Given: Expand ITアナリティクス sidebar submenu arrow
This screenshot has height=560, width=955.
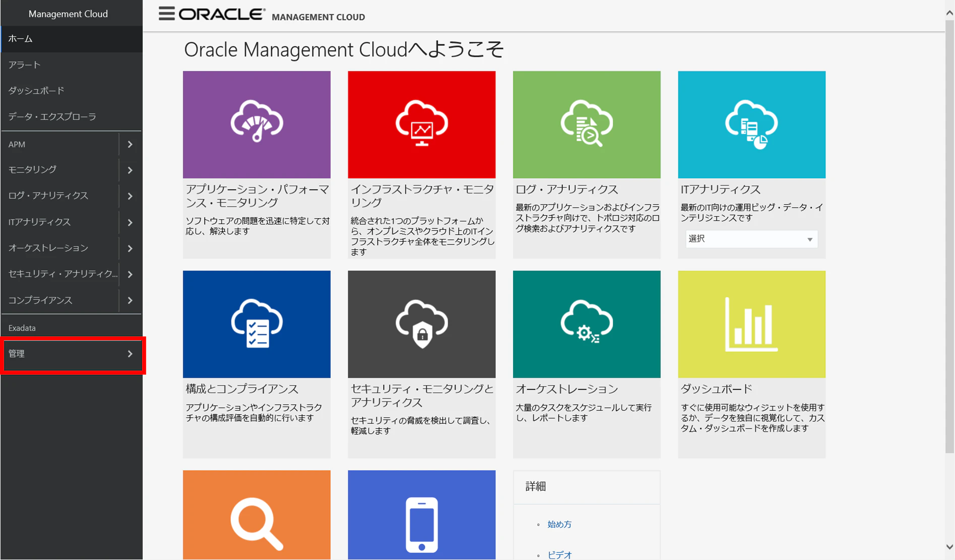Looking at the screenshot, I should (x=130, y=222).
